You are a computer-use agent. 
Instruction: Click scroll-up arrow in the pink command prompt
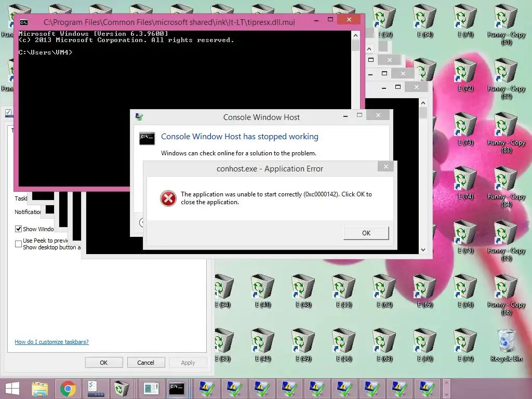pos(355,35)
